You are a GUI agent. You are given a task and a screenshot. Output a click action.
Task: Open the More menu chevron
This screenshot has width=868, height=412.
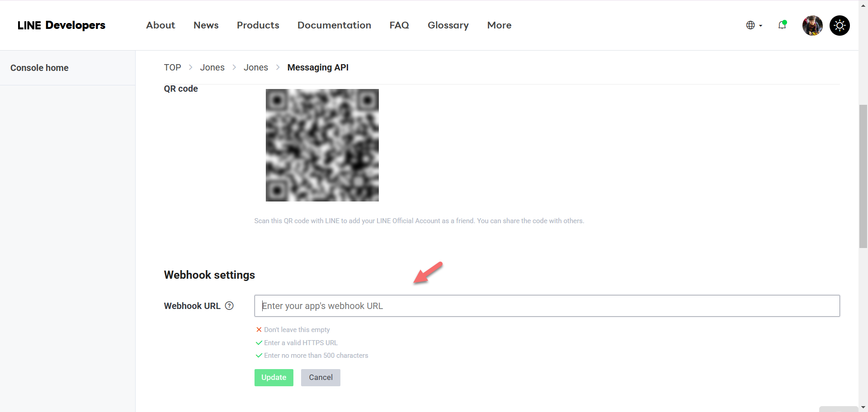pos(499,25)
